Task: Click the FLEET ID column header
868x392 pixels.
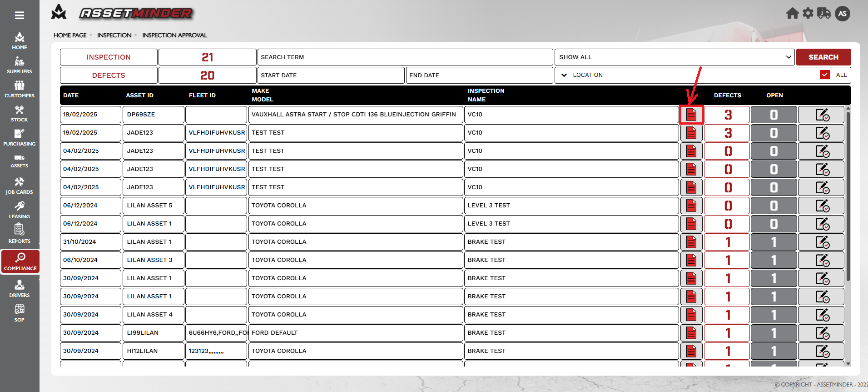Action: coord(202,95)
